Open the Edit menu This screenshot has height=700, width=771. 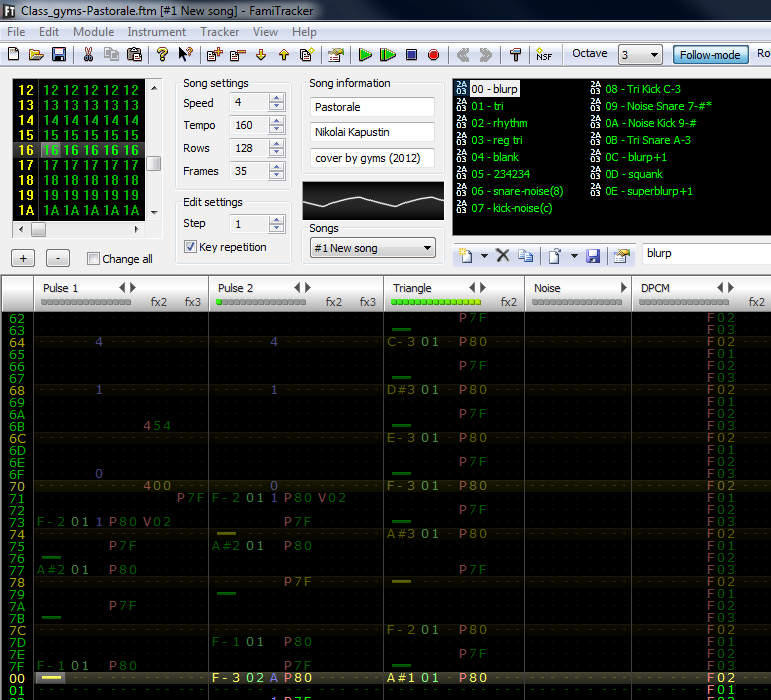[x=49, y=32]
